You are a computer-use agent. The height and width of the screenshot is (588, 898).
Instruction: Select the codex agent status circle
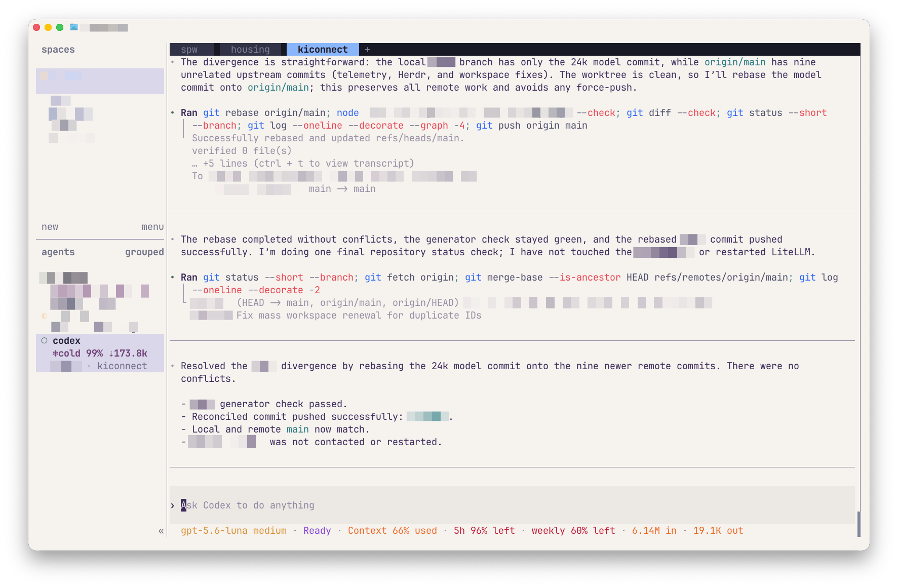(x=45, y=341)
